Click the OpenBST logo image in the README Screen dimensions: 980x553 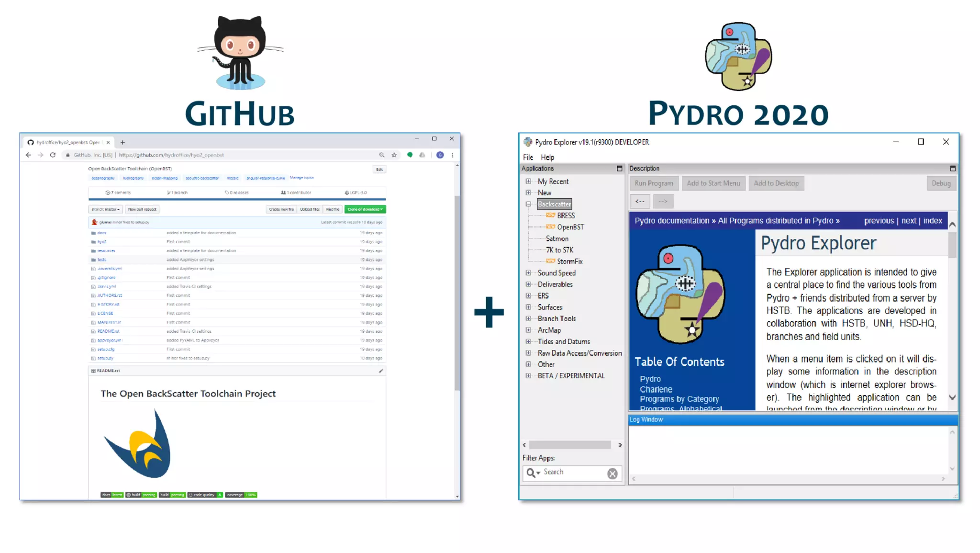[x=138, y=443]
